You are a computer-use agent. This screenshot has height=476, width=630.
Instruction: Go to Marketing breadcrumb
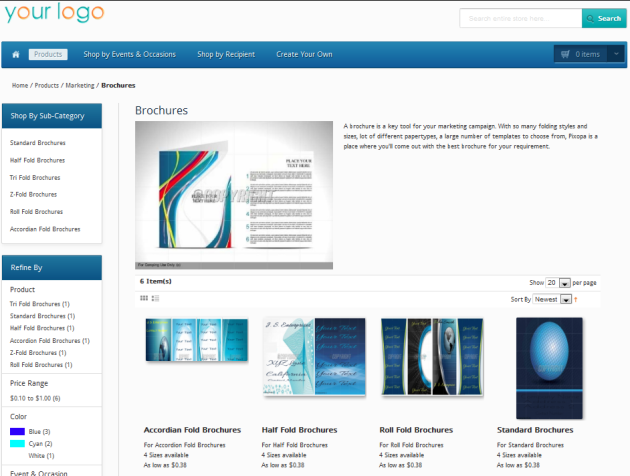[80, 85]
